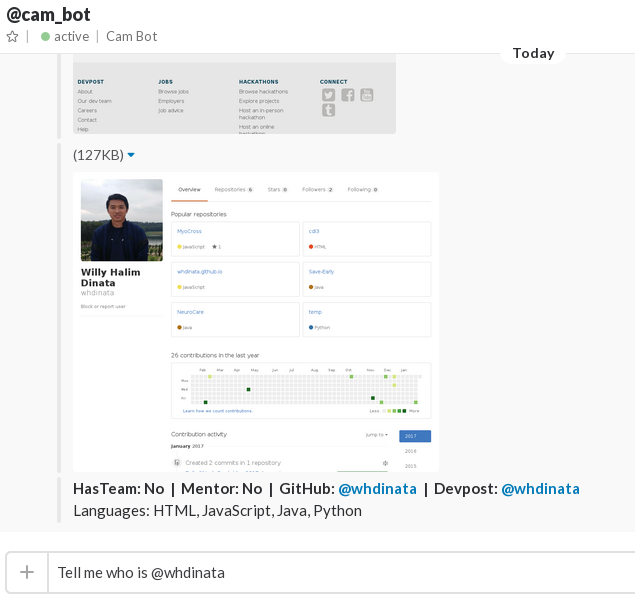Click the Followers tab in profile screenshot
This screenshot has width=635, height=614.
(317, 190)
